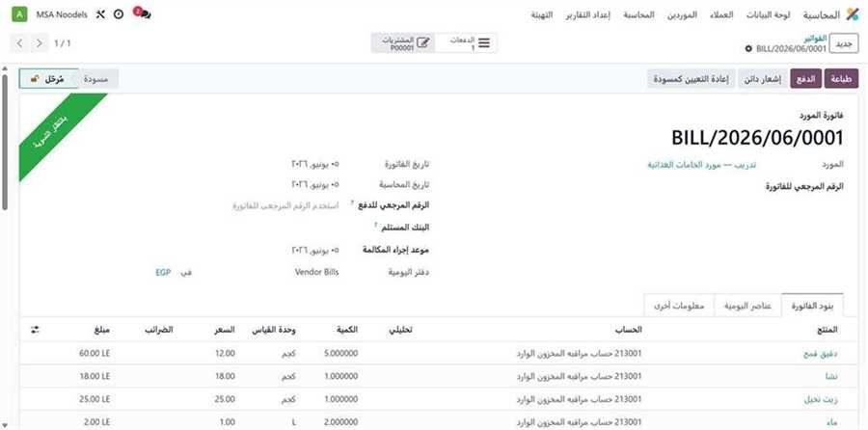Image resolution: width=868 pixels, height=430 pixels.
Task: Click the 5.000000 quantity cell
Action: pyautogui.click(x=340, y=353)
